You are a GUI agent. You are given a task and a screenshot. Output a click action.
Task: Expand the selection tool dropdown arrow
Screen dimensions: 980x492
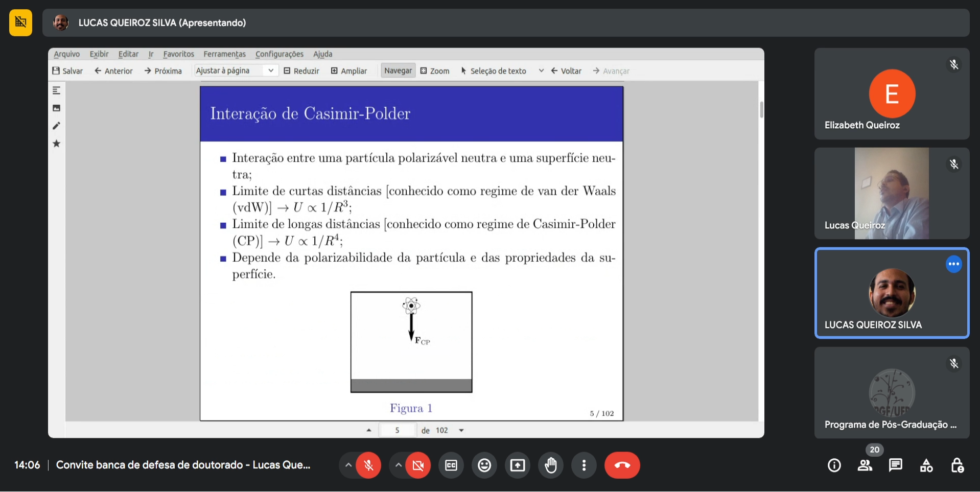click(x=541, y=71)
